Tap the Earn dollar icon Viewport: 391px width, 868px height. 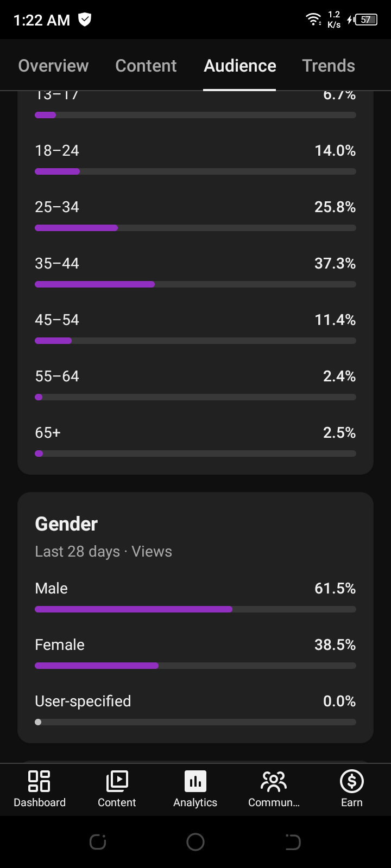351,781
